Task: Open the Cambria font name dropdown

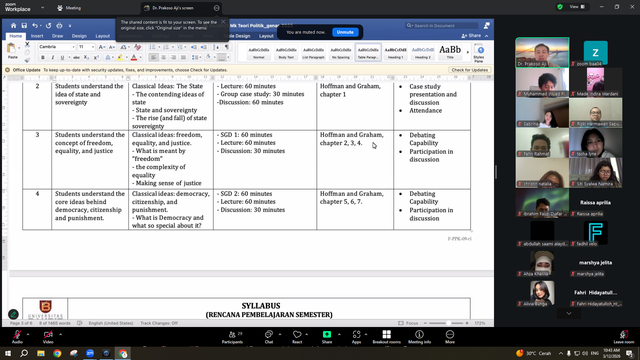Action: (x=73, y=47)
